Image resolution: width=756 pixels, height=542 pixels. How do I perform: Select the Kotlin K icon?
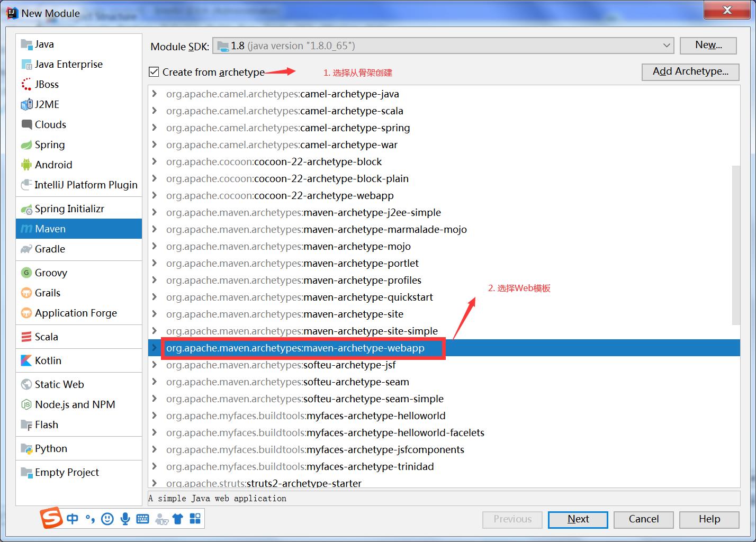tap(26, 360)
